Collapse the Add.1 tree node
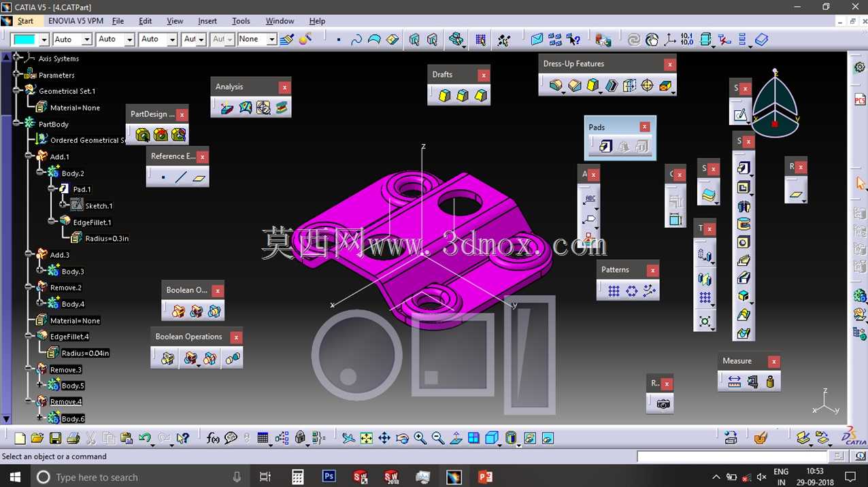This screenshot has width=868, height=487. [x=29, y=156]
